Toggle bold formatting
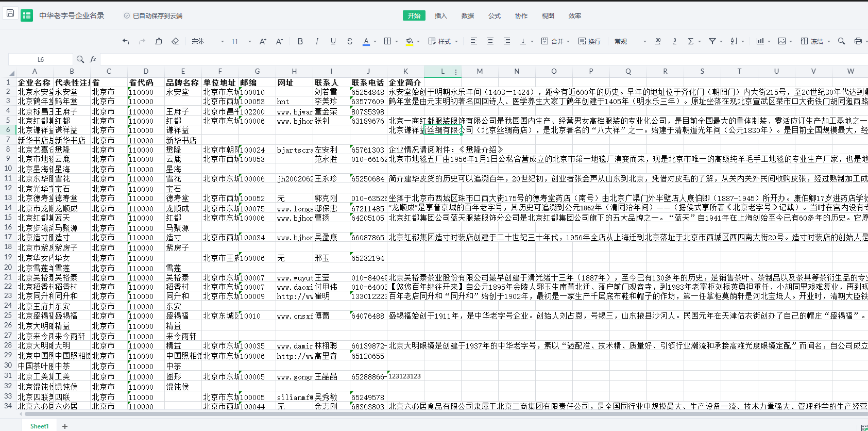This screenshot has width=868, height=431. tap(300, 41)
